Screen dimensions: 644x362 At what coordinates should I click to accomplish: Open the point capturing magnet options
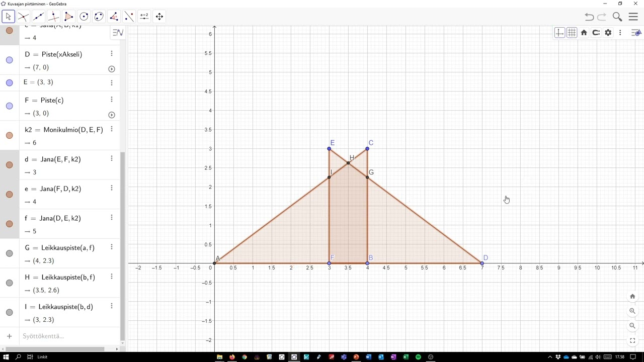click(x=596, y=33)
